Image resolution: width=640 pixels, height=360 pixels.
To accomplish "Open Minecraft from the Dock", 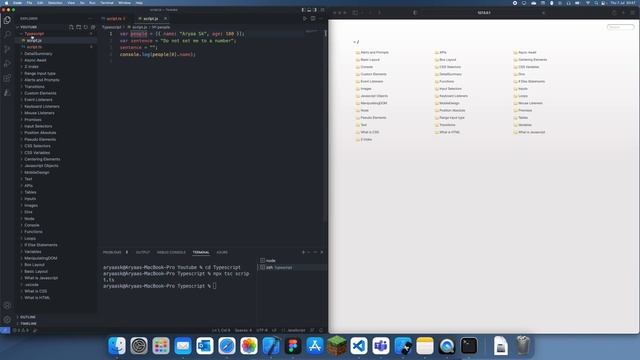I will click(337, 346).
